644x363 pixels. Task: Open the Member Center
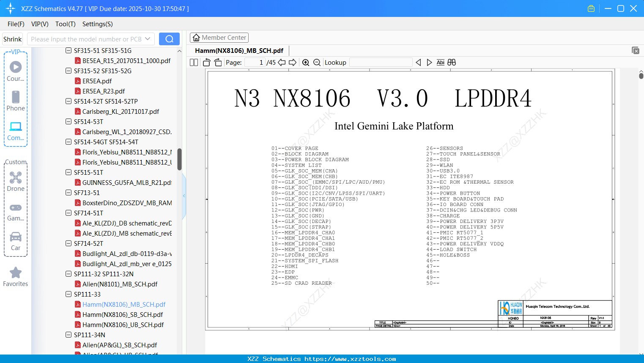point(219,38)
